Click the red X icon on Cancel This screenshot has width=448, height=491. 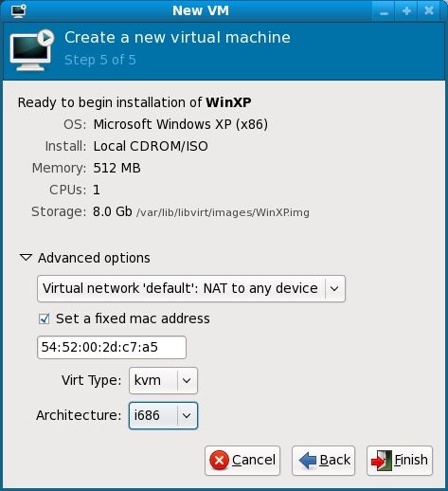coord(219,461)
